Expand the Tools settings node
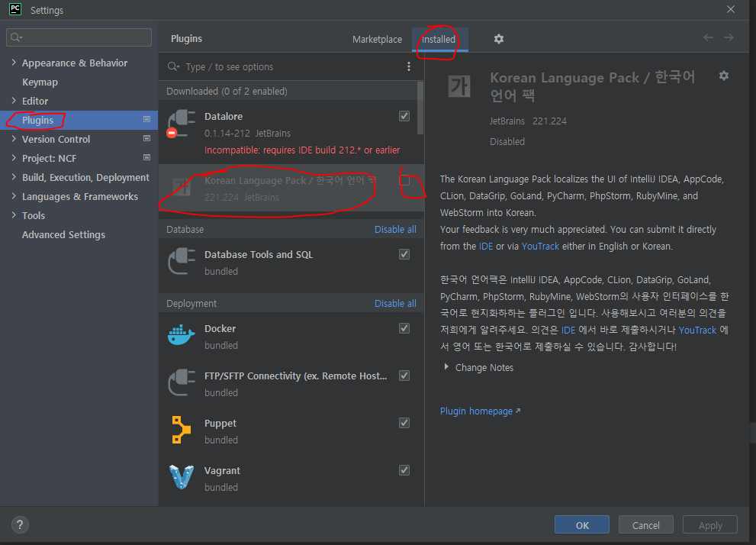756x545 pixels. [14, 215]
